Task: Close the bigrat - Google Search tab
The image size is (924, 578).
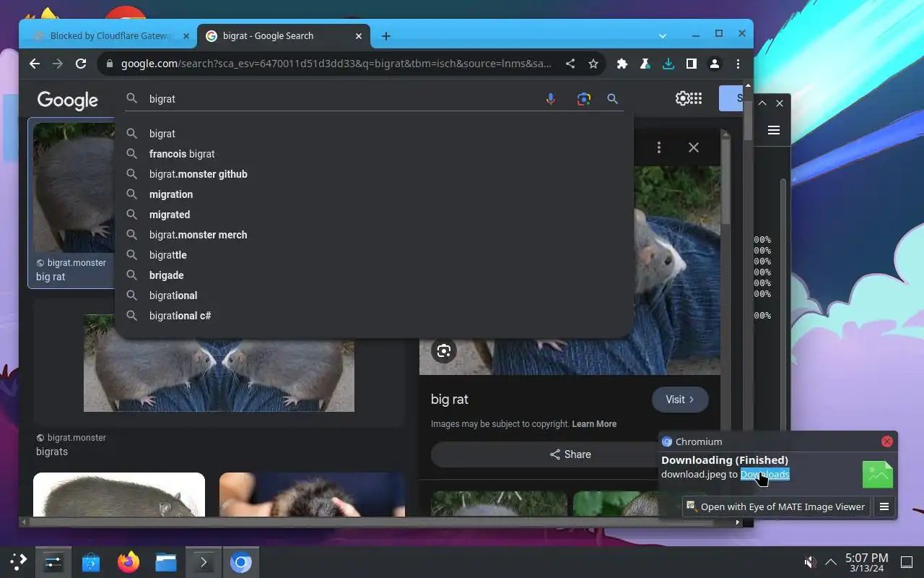Action: (359, 36)
